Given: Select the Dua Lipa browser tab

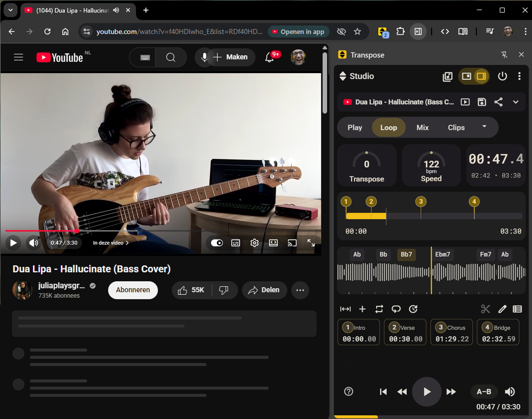Looking at the screenshot, I should 78,10.
